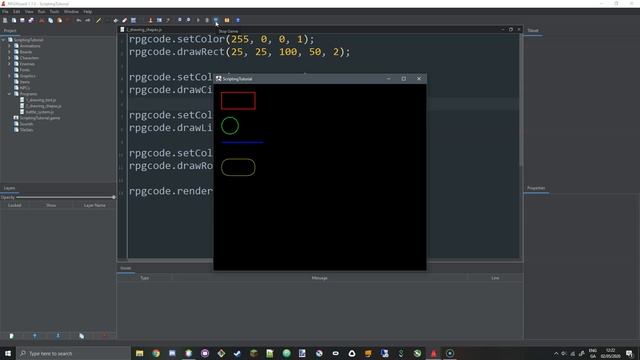640x360 pixels.
Task: Click the taskbar search box
Action: pos(73,353)
